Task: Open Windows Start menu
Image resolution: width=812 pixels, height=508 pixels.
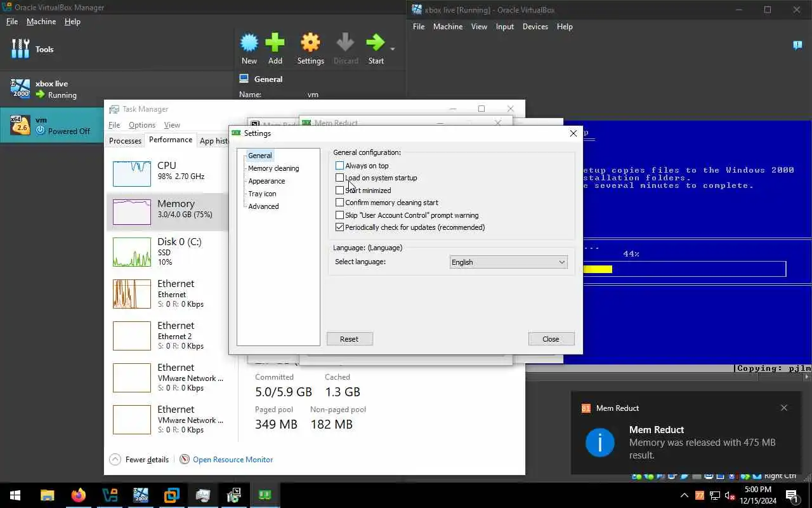Action: [x=15, y=495]
